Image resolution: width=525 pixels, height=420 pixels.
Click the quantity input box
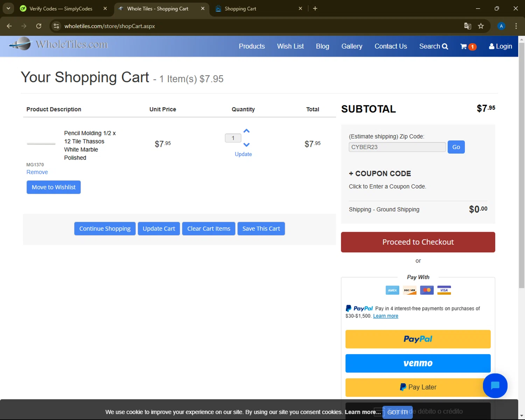coord(233,138)
